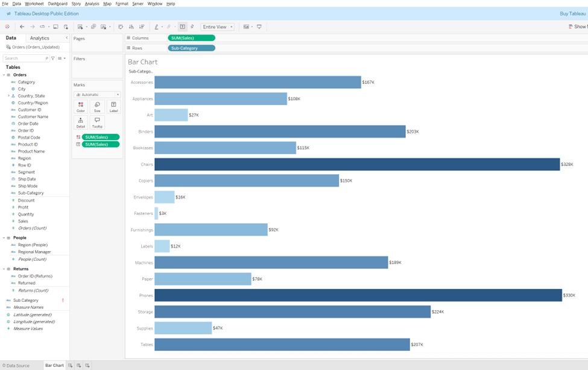Select the Measure Names field

point(28,307)
